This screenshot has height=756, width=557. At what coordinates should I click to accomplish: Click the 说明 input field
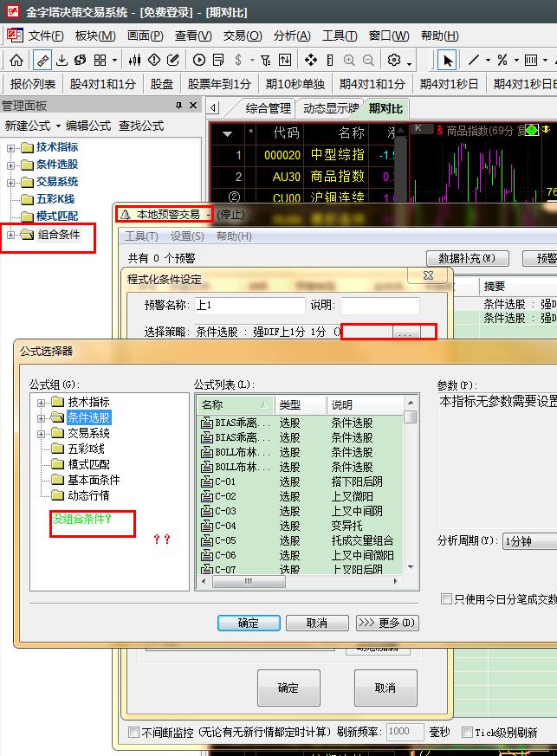[x=379, y=305]
